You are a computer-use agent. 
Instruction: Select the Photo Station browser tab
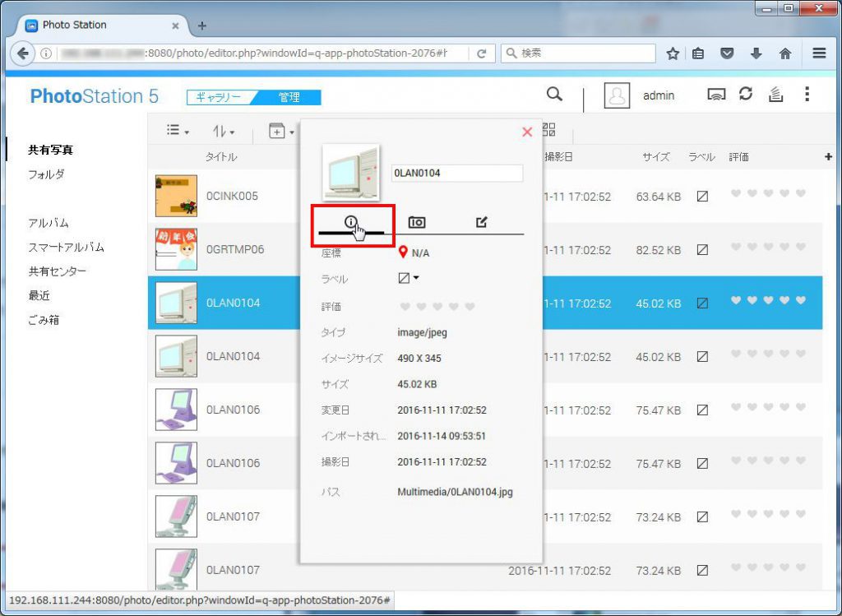[x=102, y=25]
